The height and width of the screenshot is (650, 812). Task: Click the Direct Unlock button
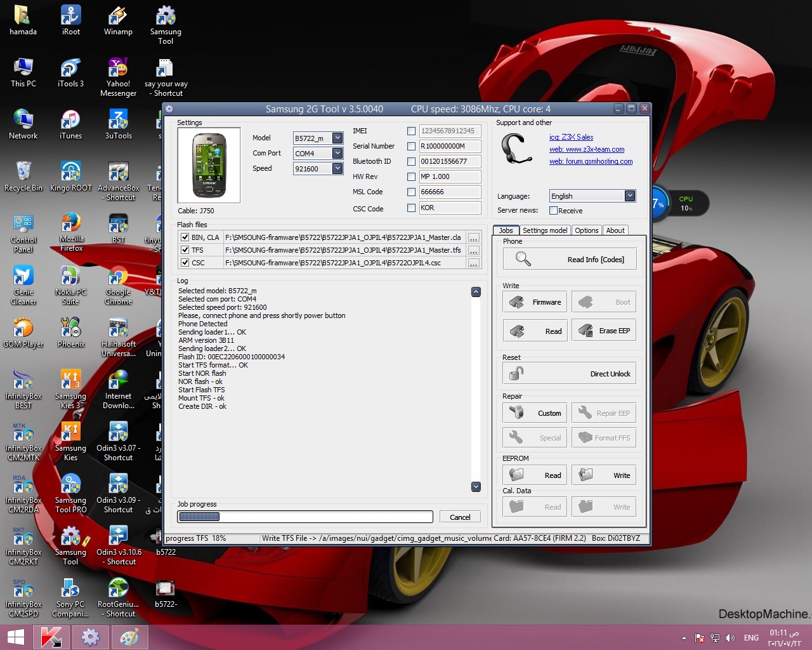pyautogui.click(x=570, y=374)
